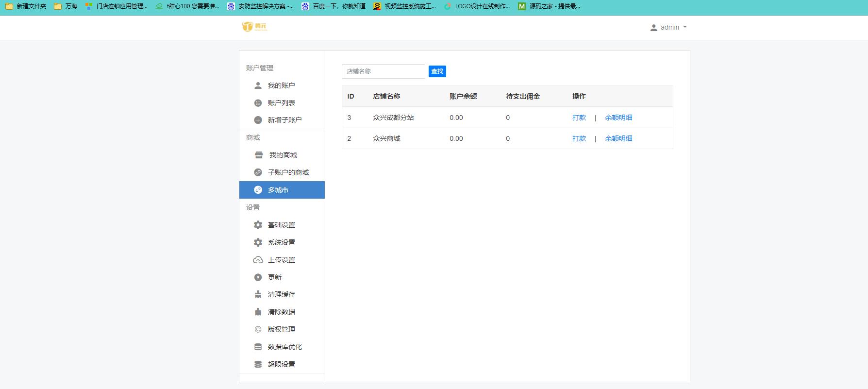Click the person icon beside 我的账户
The height and width of the screenshot is (389, 868).
[258, 85]
